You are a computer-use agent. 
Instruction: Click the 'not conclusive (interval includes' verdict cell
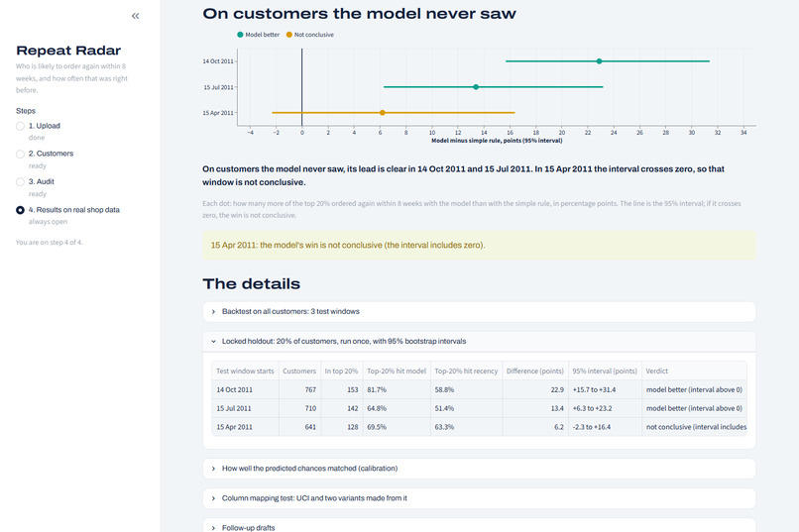[694, 427]
